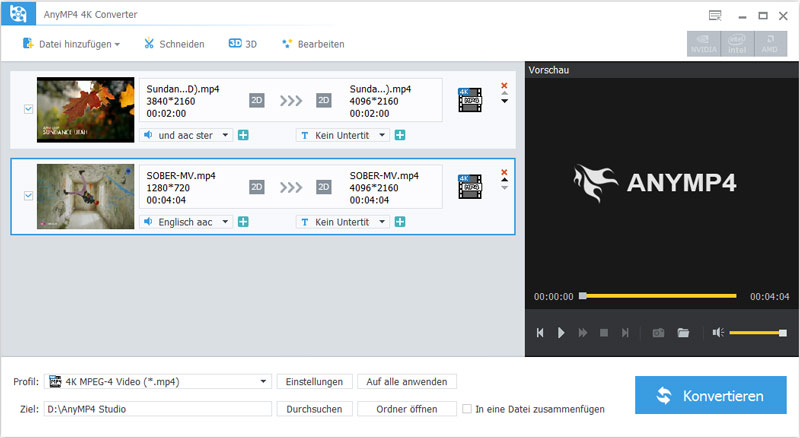Image resolution: width=800 pixels, height=438 pixels.
Task: Open the Bearbeiten edit tool
Action: (313, 44)
